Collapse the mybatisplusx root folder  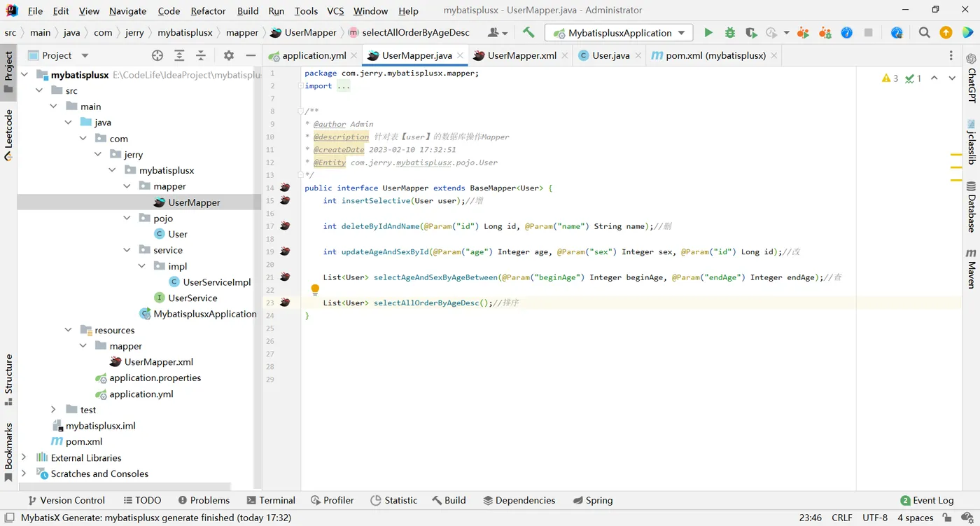[x=24, y=74]
